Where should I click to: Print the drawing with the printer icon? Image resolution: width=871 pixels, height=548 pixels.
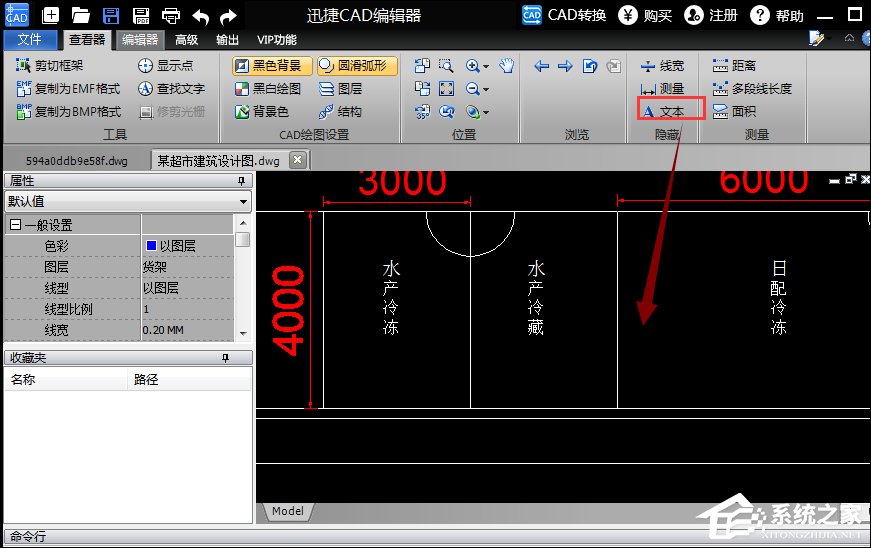[x=171, y=16]
